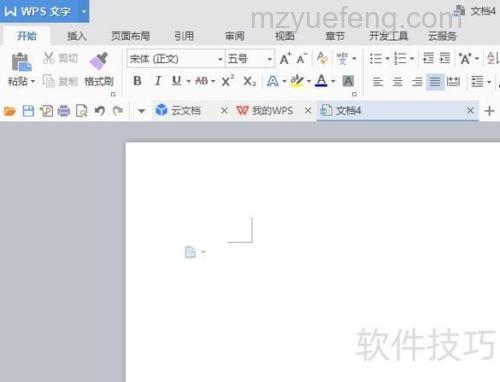Add new document tab with plus
Screen dimensions: 500x382
pyautogui.click(x=489, y=111)
